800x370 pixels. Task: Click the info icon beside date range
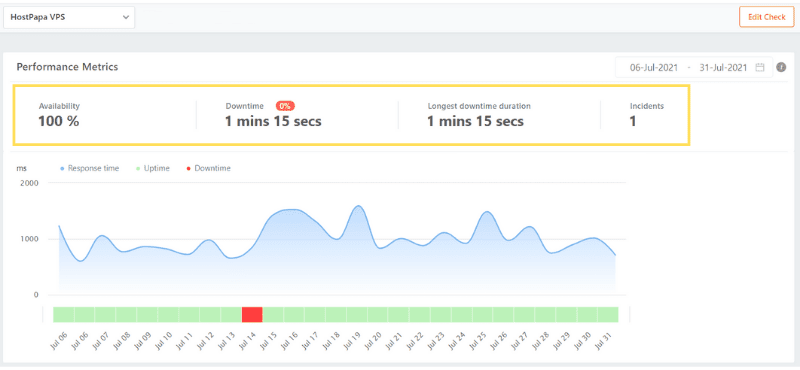[x=781, y=67]
